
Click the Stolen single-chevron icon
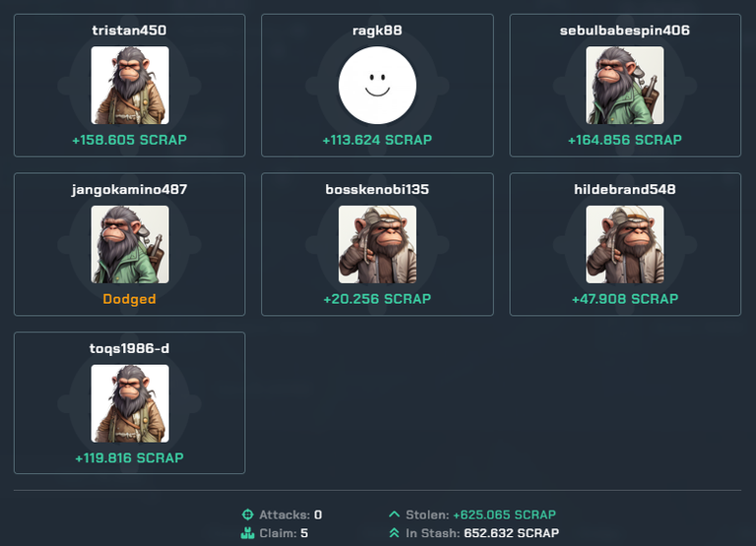click(394, 515)
